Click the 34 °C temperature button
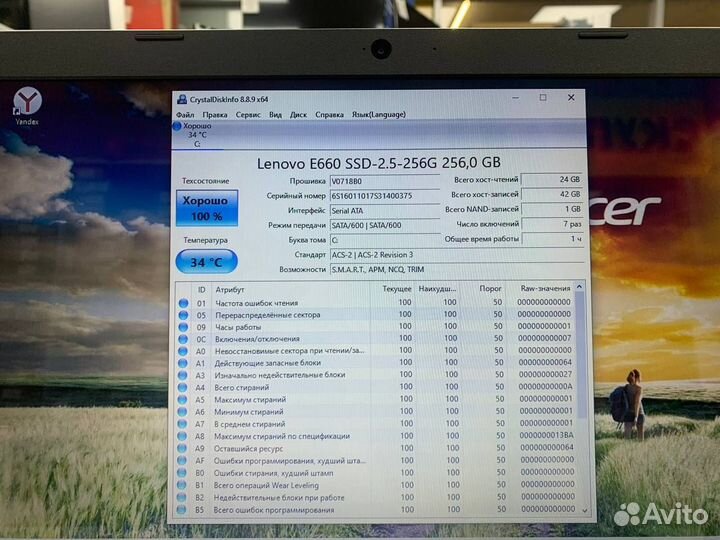This screenshot has height=540, width=720. click(207, 262)
